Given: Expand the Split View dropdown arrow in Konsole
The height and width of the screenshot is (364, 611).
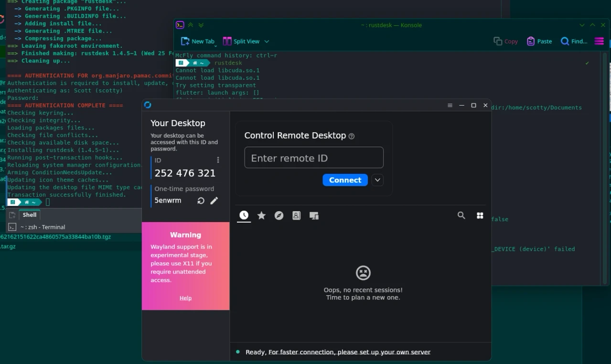Looking at the screenshot, I should [x=267, y=42].
